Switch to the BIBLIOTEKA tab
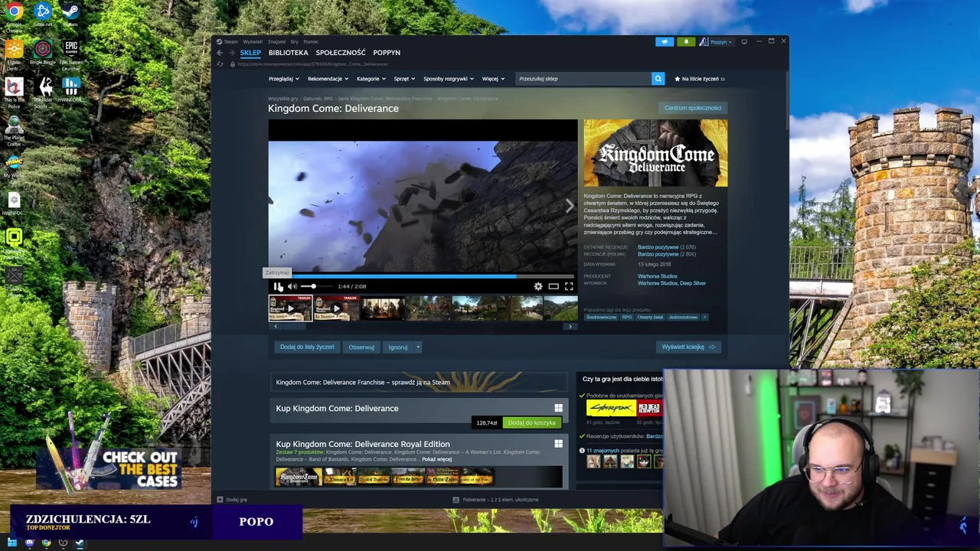The image size is (980, 551). point(288,53)
